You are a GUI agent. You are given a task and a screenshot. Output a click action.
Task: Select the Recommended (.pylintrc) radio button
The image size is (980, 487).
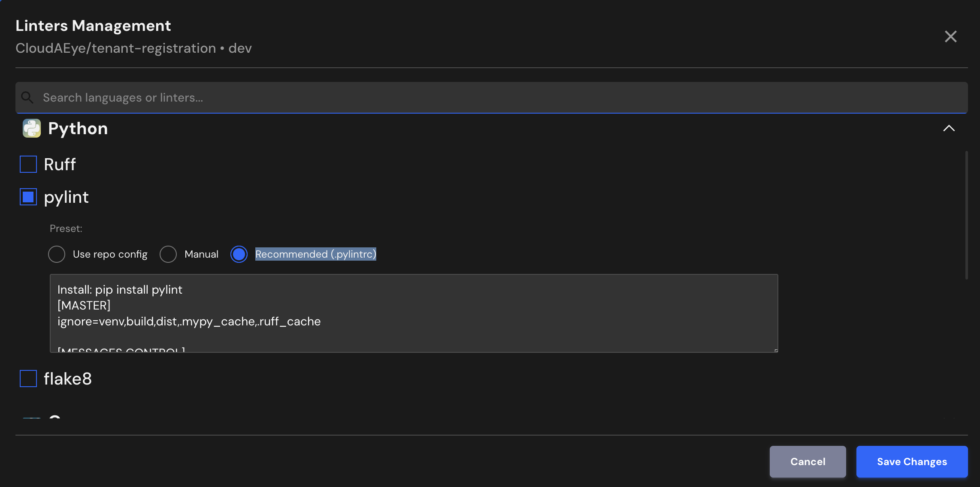[x=239, y=254]
